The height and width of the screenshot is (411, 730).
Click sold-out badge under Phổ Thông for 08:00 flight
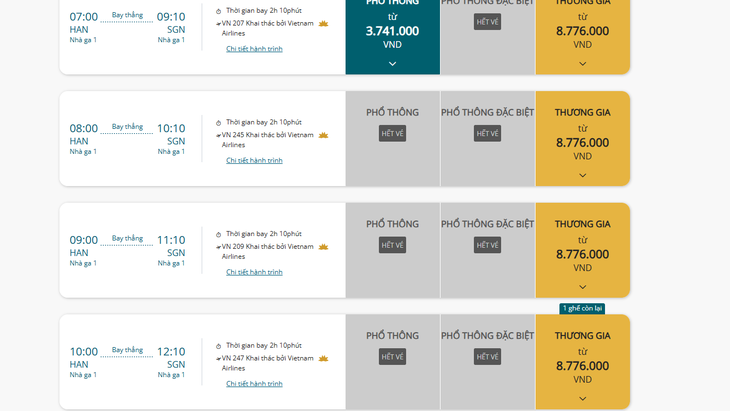(x=392, y=134)
